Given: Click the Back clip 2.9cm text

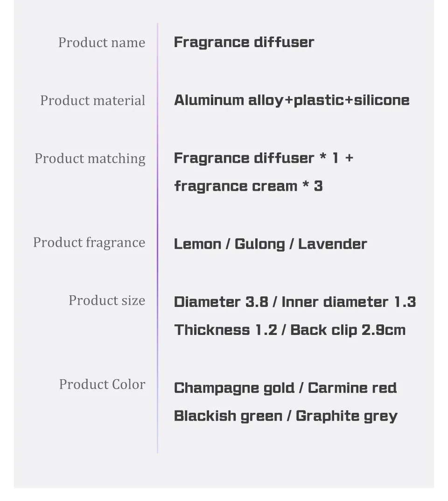Looking at the screenshot, I should tap(348, 330).
